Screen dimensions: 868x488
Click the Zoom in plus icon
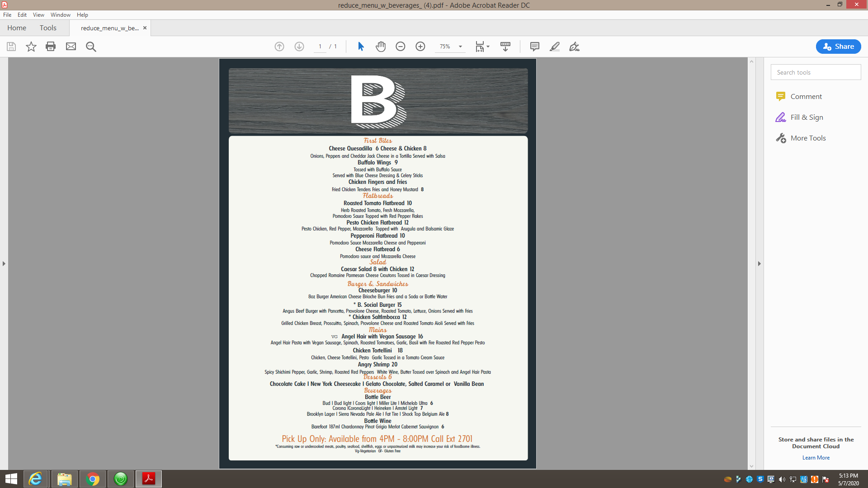coord(420,47)
